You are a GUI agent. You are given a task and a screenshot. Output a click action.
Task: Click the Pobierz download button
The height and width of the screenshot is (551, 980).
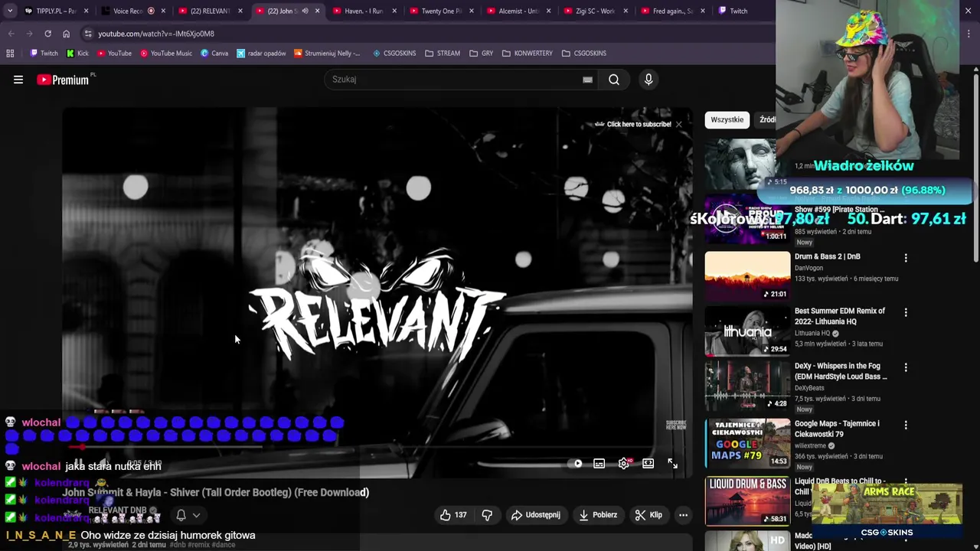598,515
